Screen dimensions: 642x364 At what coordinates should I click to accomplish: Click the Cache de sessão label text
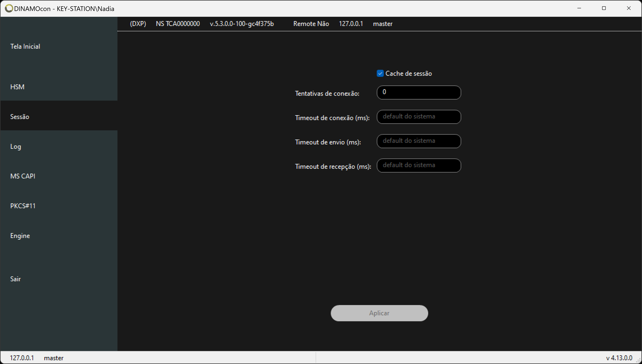click(409, 74)
